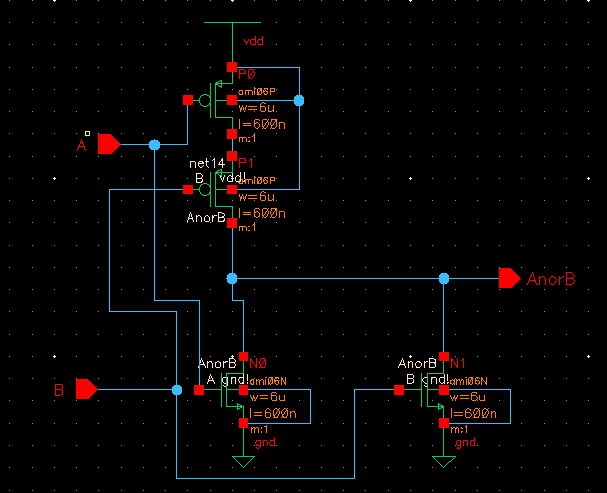
Task: Click the P0 instance name label
Action: (247, 74)
